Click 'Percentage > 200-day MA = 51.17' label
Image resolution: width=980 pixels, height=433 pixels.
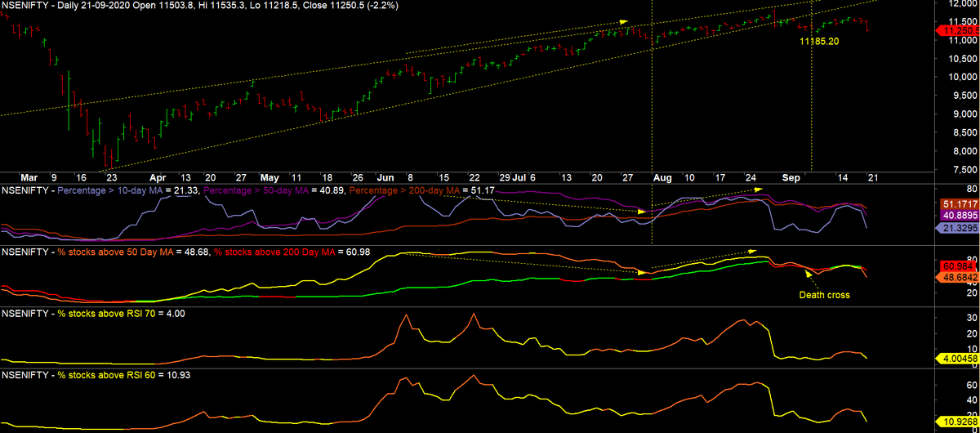tap(422, 190)
